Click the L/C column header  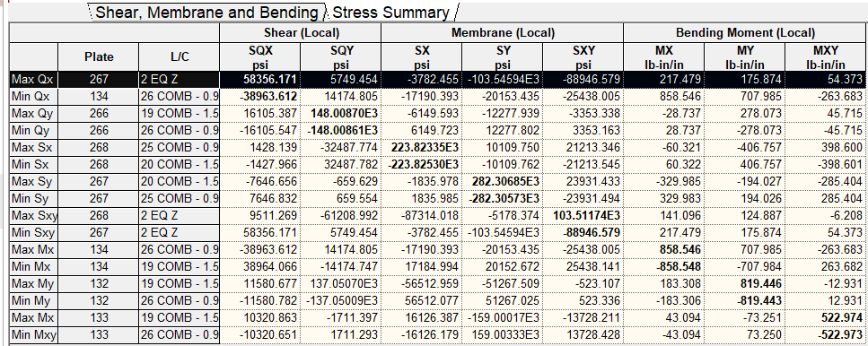(180, 56)
